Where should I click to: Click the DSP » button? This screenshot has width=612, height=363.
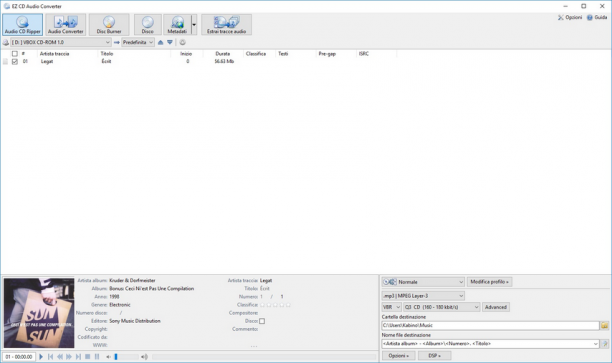(x=434, y=356)
